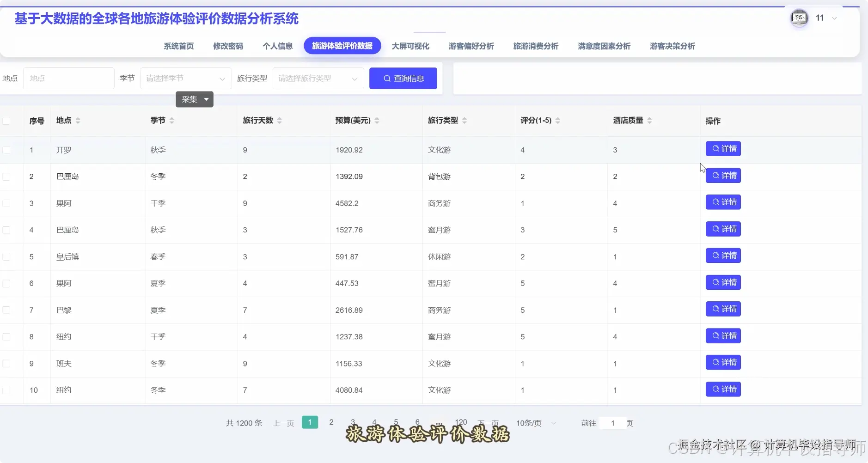Click the user avatar icon
The width and height of the screenshot is (868, 463).
[799, 18]
